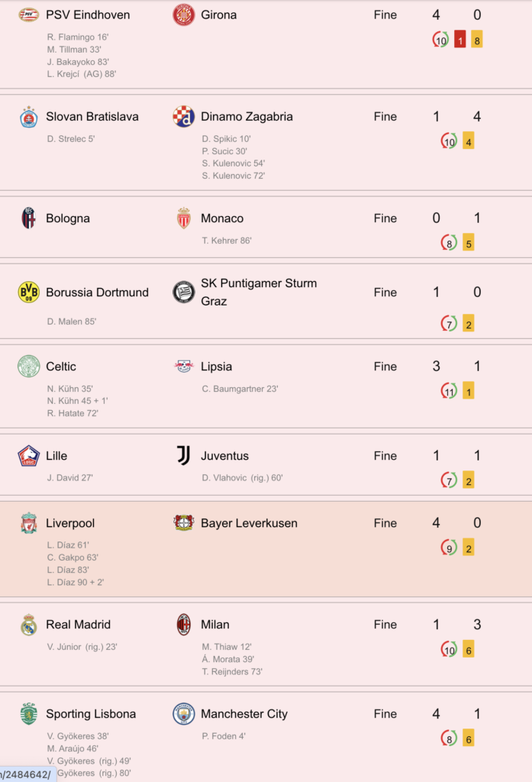The width and height of the screenshot is (532, 782).
Task: Click yellow card count for Real Madrid match
Action: (468, 649)
